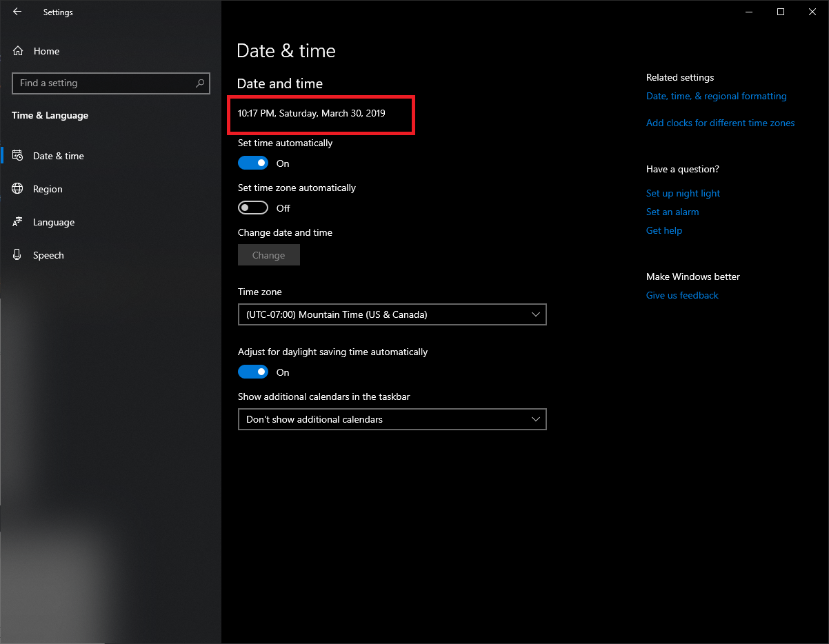This screenshot has height=644, width=829.
Task: Disable daylight saving time auto adjust
Action: [253, 372]
